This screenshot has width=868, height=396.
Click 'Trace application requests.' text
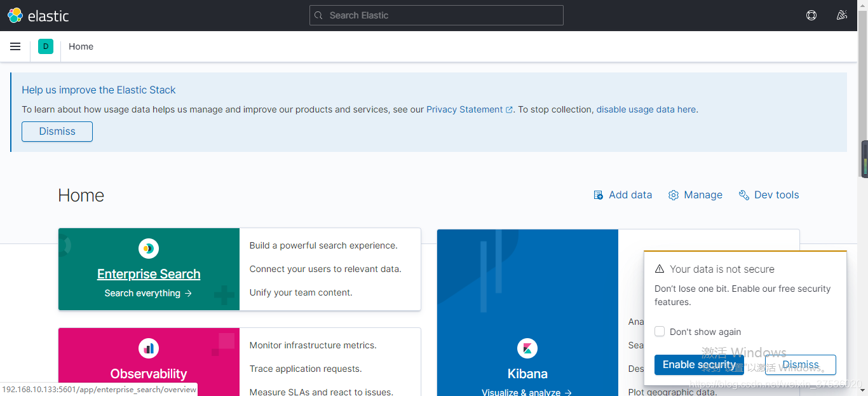click(306, 369)
